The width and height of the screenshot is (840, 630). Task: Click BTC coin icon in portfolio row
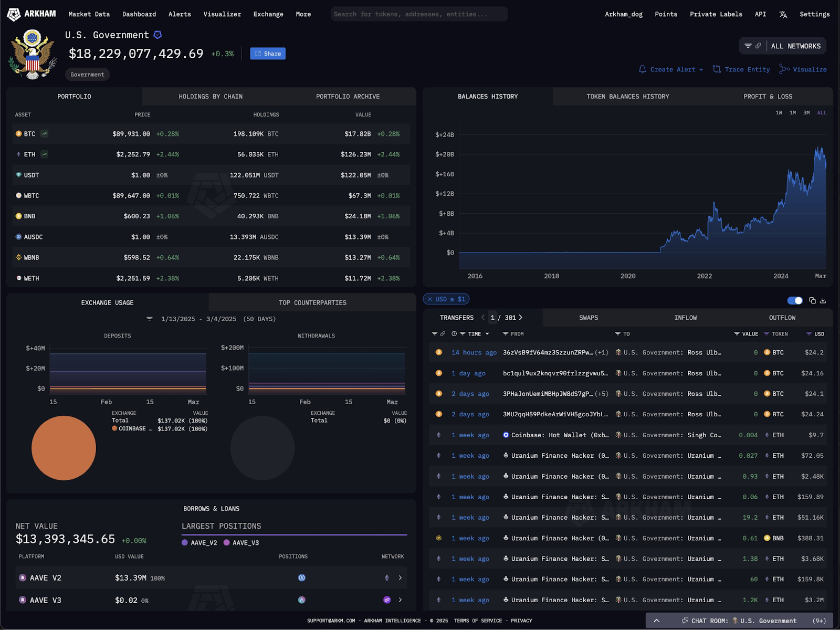pyautogui.click(x=18, y=134)
